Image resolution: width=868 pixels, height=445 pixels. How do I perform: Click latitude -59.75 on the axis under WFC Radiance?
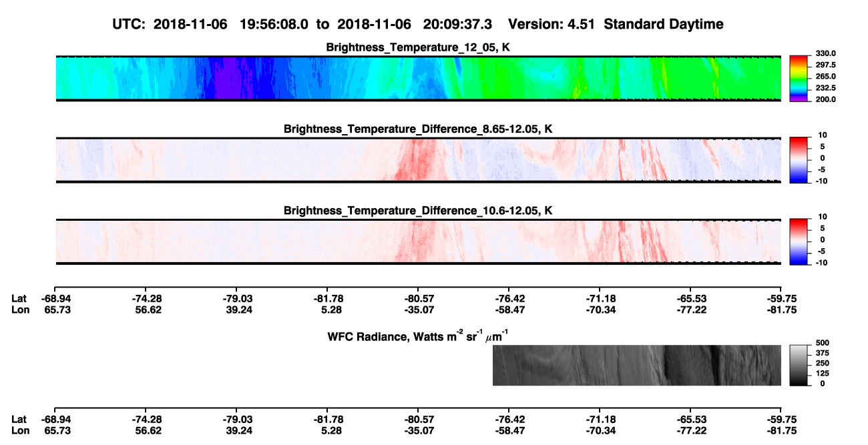[x=782, y=419]
